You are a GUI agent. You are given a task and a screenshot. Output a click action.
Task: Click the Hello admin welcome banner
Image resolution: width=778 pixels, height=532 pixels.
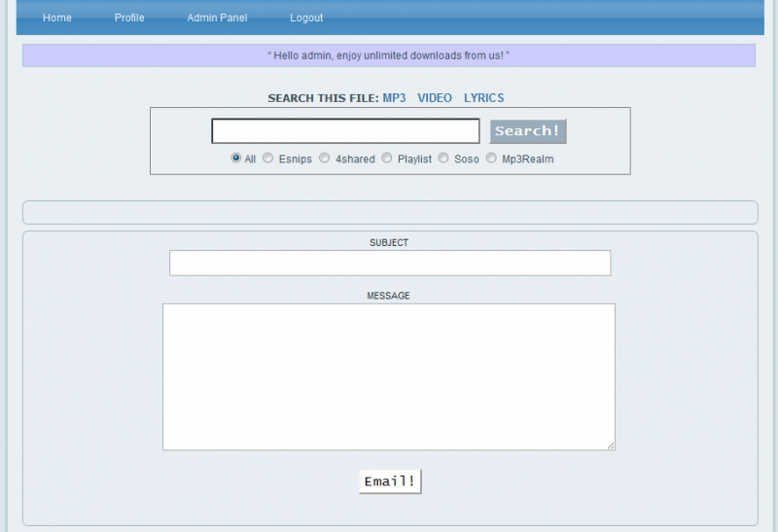point(389,55)
